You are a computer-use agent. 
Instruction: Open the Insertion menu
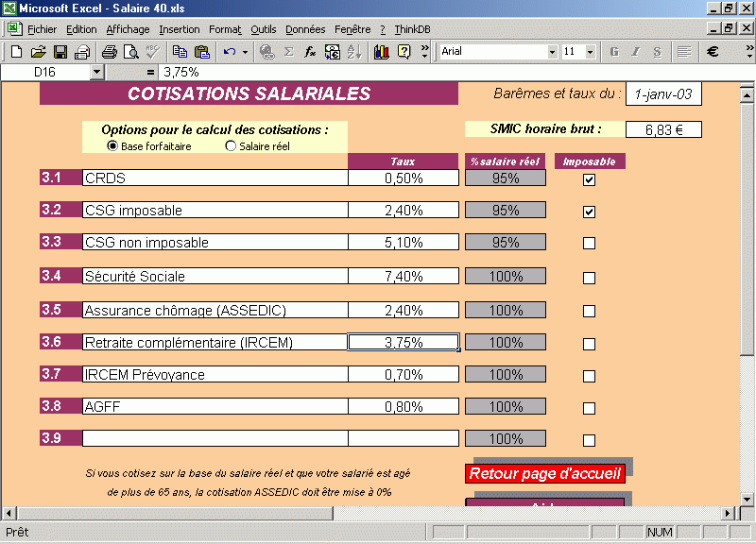click(x=180, y=29)
